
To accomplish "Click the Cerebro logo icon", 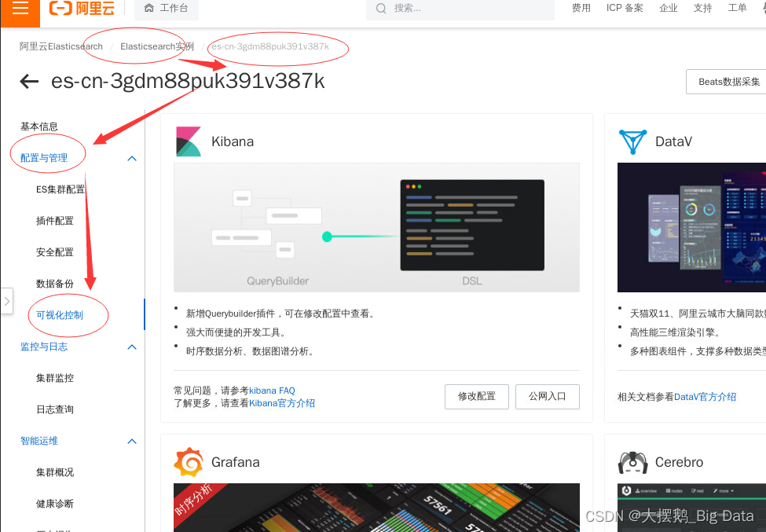I will click(x=632, y=462).
